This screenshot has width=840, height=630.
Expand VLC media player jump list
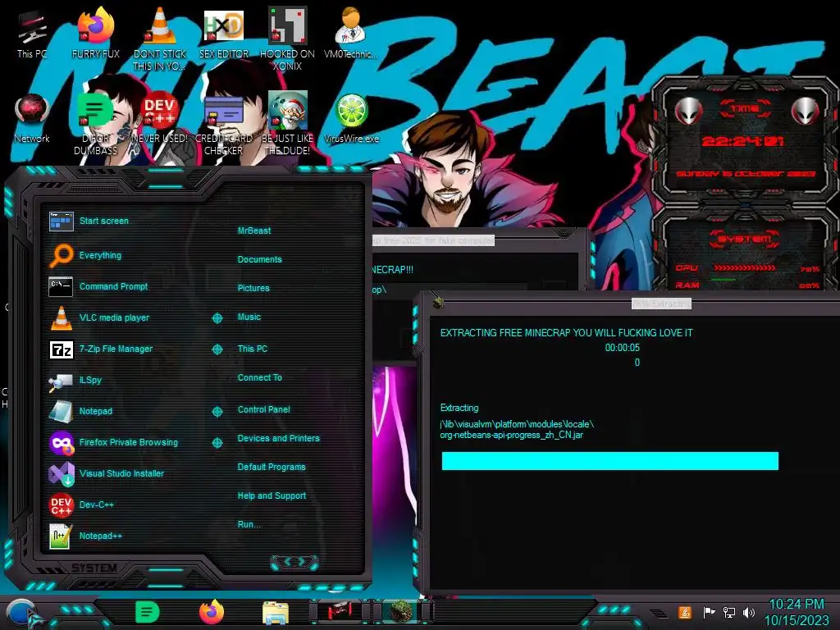[217, 318]
